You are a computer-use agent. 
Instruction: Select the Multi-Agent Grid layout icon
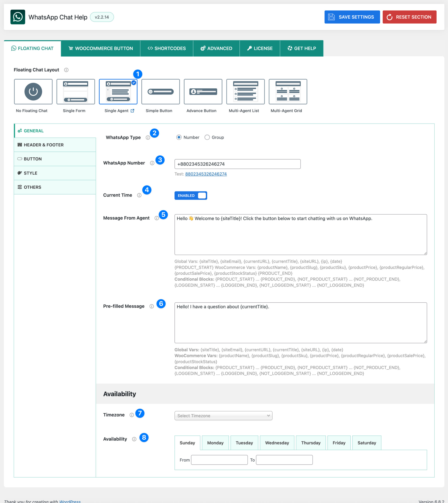click(x=288, y=92)
